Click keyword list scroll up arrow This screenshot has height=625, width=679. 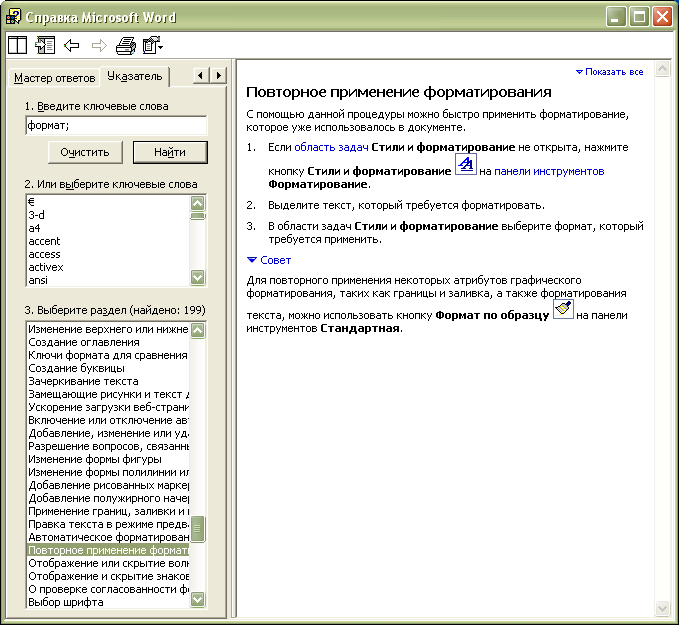click(198, 203)
